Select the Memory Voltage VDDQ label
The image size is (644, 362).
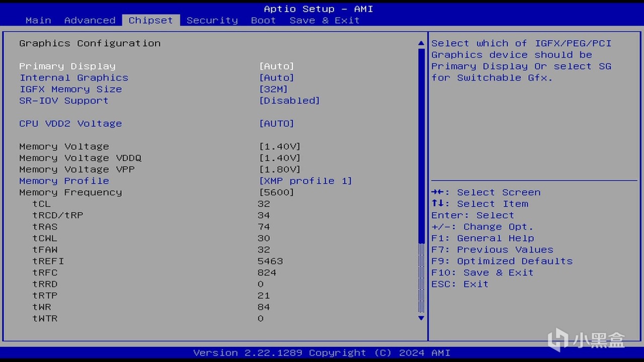click(x=80, y=158)
